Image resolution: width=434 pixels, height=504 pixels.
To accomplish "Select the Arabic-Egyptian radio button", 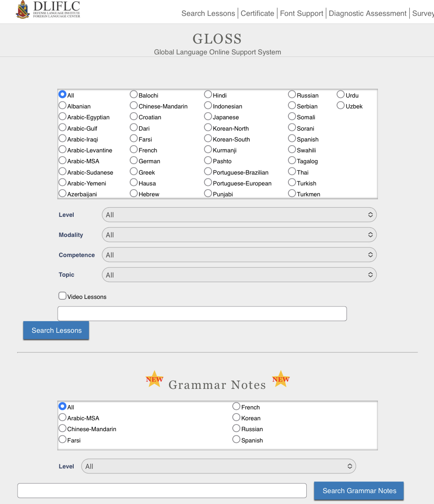I will [x=62, y=116].
